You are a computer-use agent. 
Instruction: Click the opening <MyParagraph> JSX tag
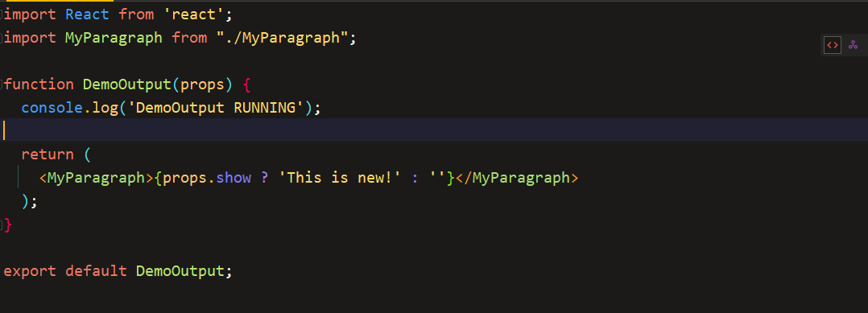click(x=97, y=178)
